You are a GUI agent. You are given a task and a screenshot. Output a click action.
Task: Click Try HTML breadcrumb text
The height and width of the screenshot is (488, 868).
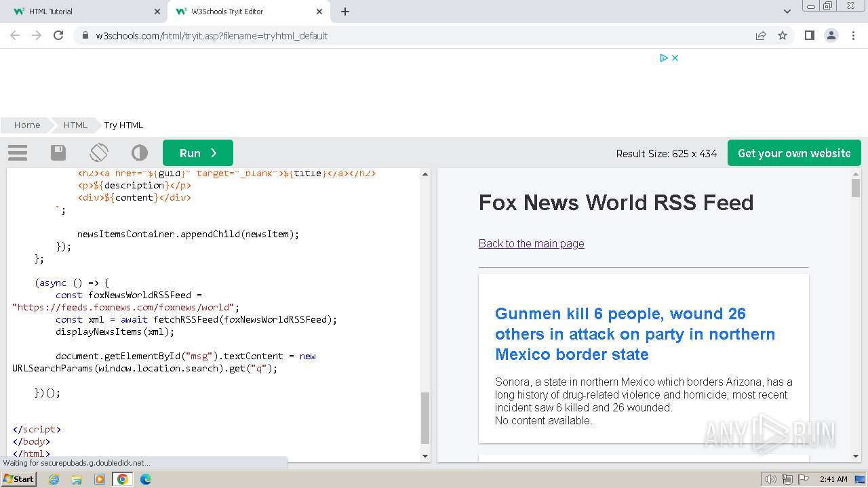click(123, 125)
